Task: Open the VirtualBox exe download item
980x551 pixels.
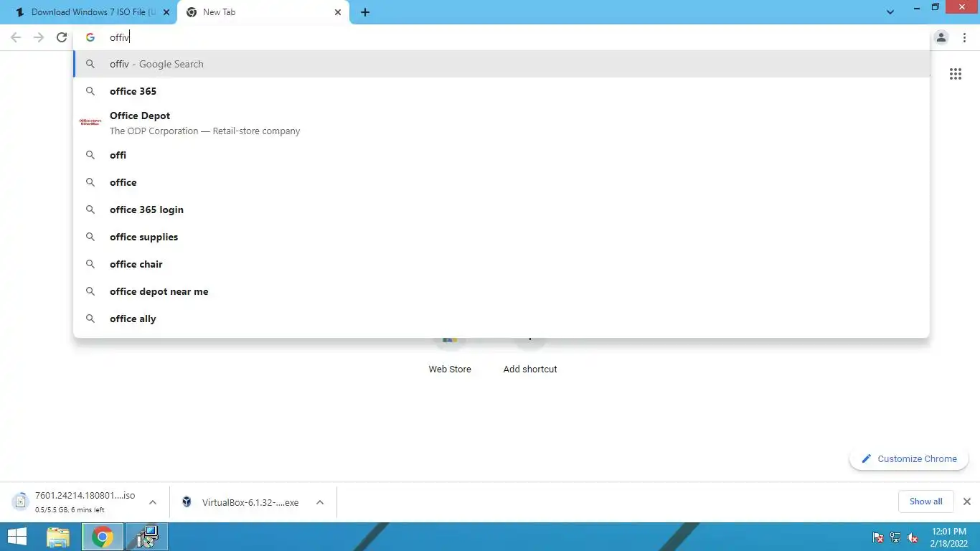Action: click(242, 502)
